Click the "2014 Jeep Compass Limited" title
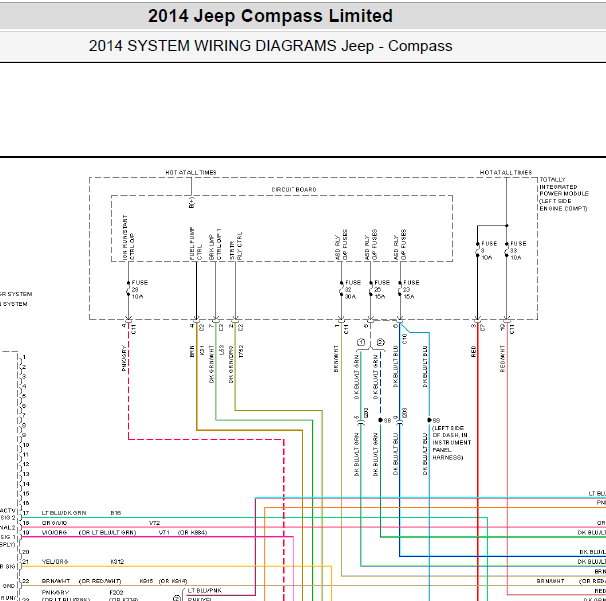606x601 pixels. [270, 16]
